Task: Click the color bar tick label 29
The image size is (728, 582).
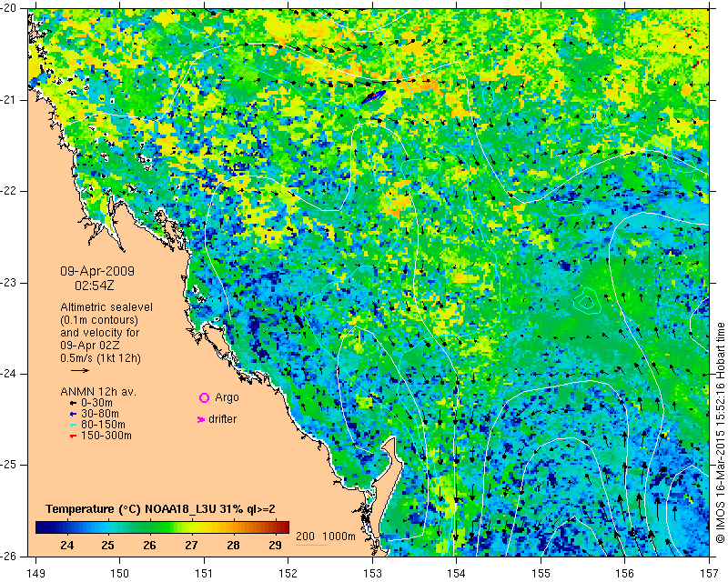Action: pos(275,545)
